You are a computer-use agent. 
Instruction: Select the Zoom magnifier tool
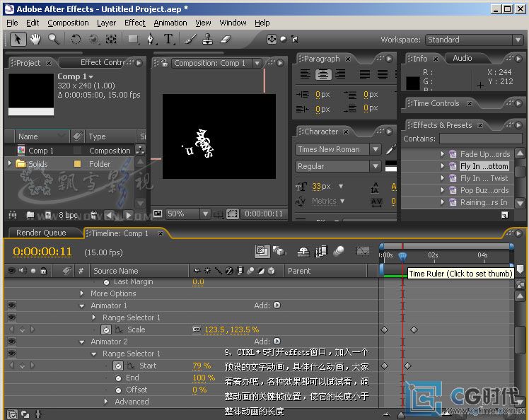tap(53, 40)
